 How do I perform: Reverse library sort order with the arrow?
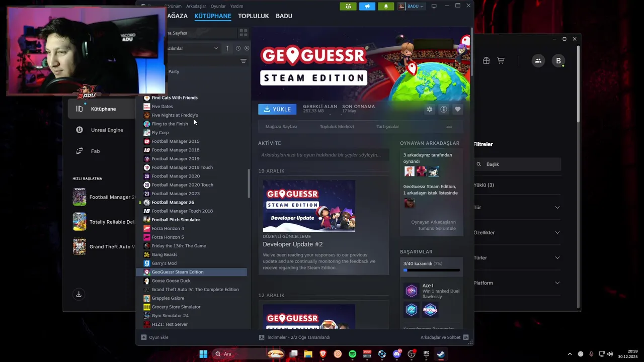(x=227, y=48)
